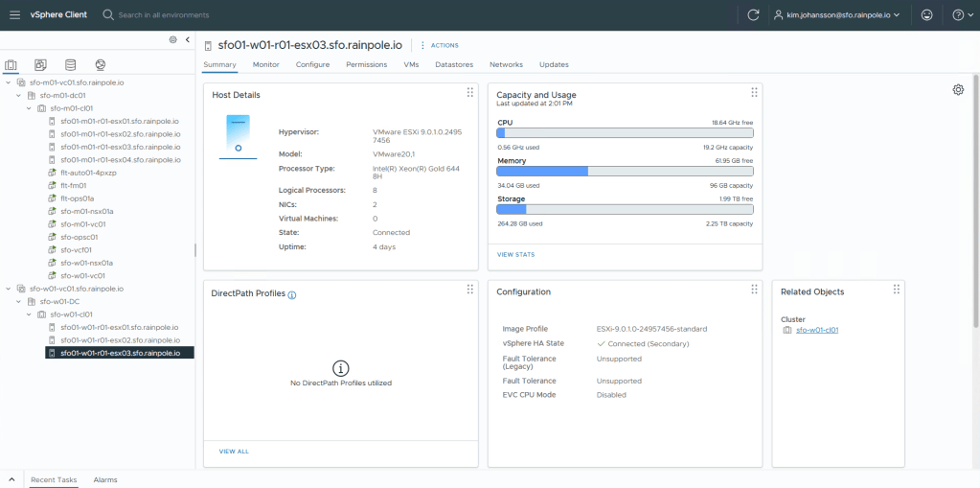Click the Memory usage bar
The height and width of the screenshot is (488, 980).
click(625, 171)
